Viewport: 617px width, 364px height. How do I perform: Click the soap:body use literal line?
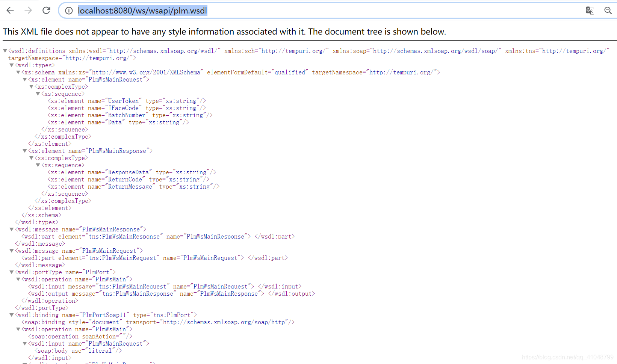78,350
